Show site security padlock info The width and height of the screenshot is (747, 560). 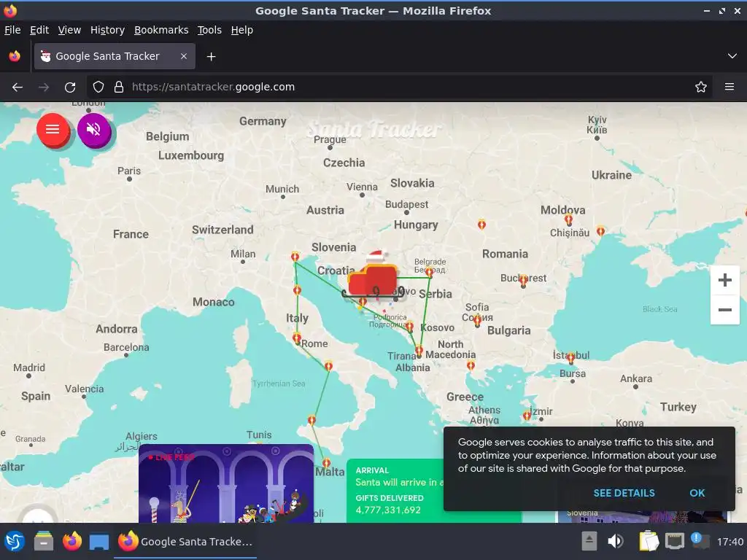coord(119,87)
